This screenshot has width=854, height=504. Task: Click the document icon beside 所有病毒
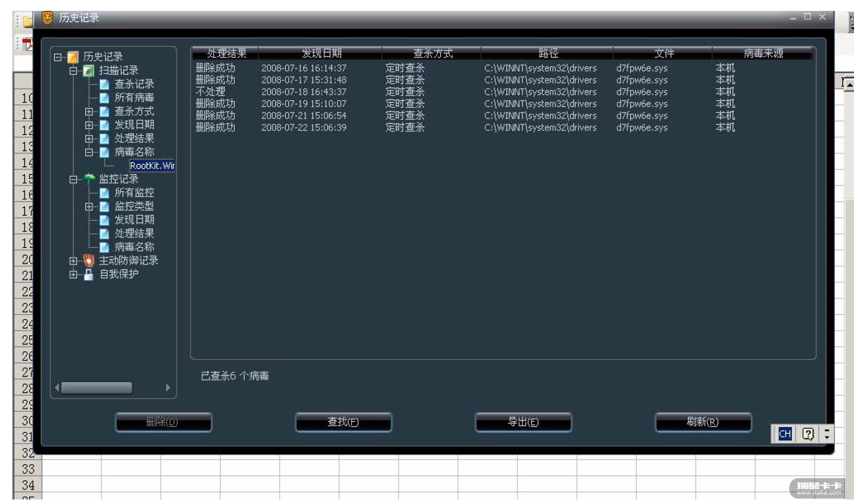coord(104,98)
